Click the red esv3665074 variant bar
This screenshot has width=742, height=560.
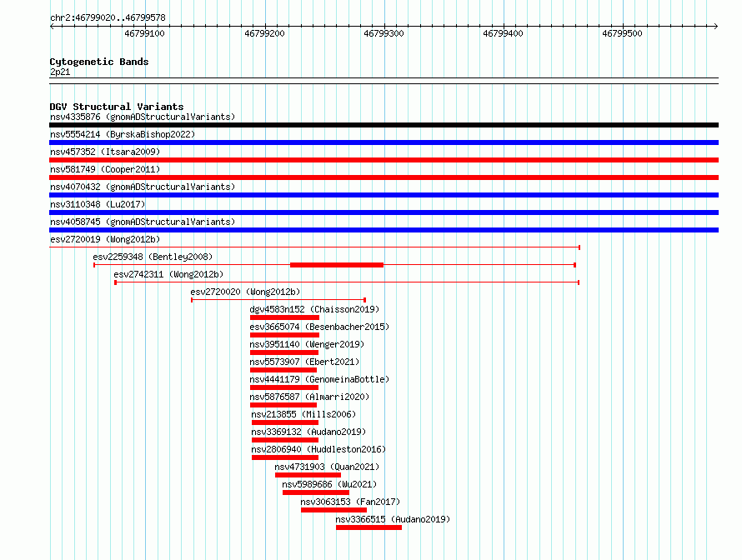284,335
